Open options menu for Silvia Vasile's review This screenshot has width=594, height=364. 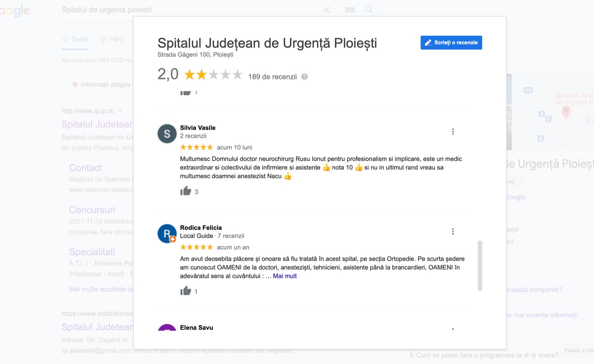click(453, 132)
